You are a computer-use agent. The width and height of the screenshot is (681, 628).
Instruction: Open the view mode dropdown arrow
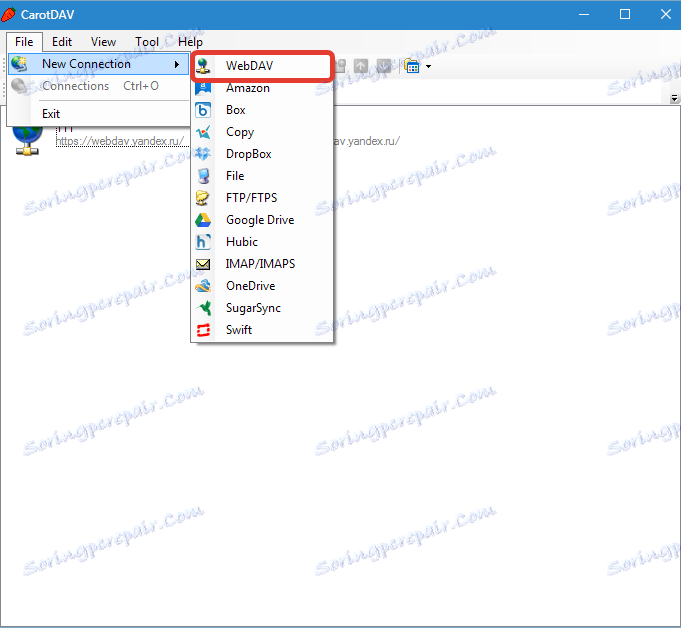[429, 66]
